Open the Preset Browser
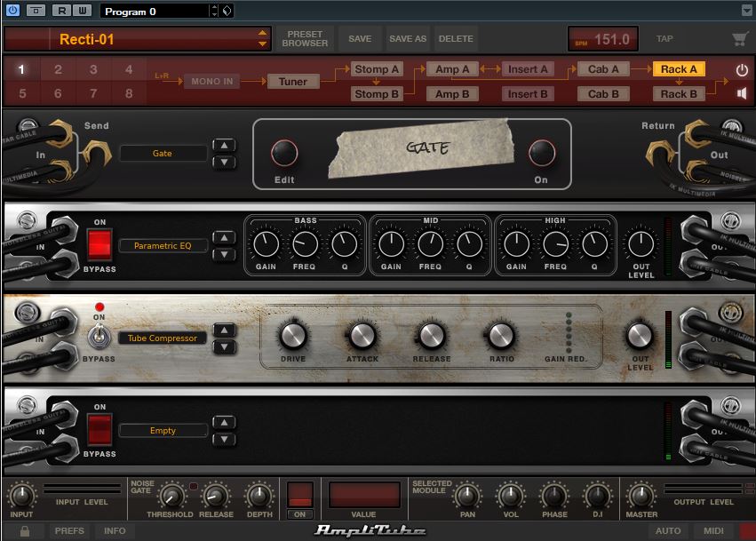 305,39
